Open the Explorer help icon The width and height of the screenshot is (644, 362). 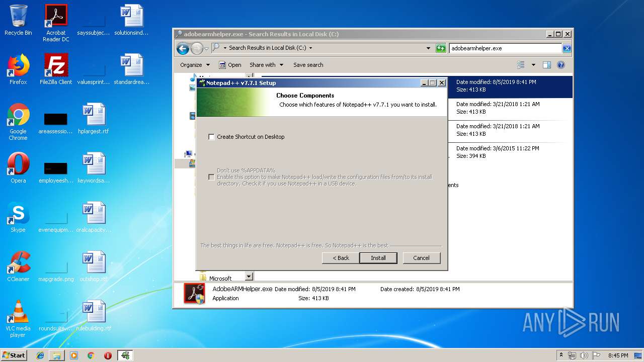(561, 65)
